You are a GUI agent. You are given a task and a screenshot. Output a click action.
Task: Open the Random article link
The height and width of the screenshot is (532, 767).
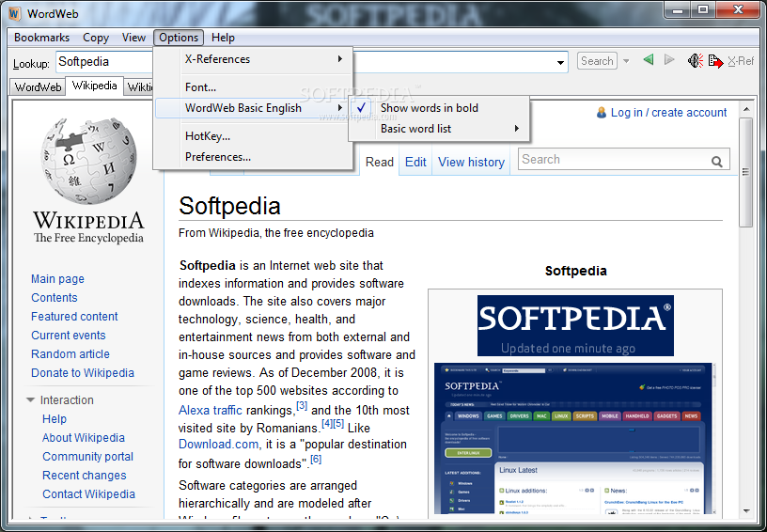coord(70,354)
